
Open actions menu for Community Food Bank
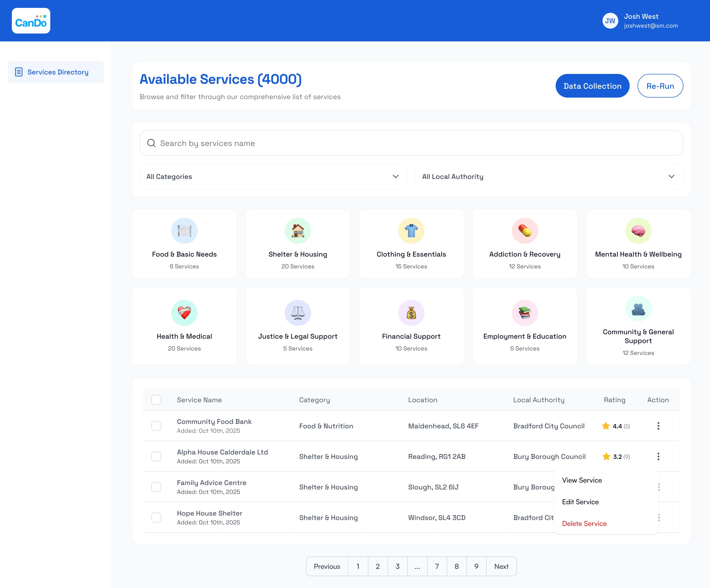tap(658, 426)
